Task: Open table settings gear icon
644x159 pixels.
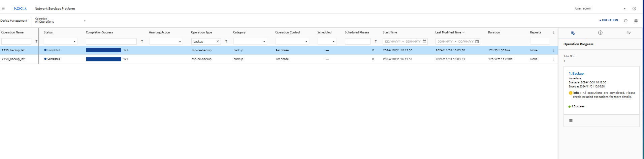Action: pos(636,21)
